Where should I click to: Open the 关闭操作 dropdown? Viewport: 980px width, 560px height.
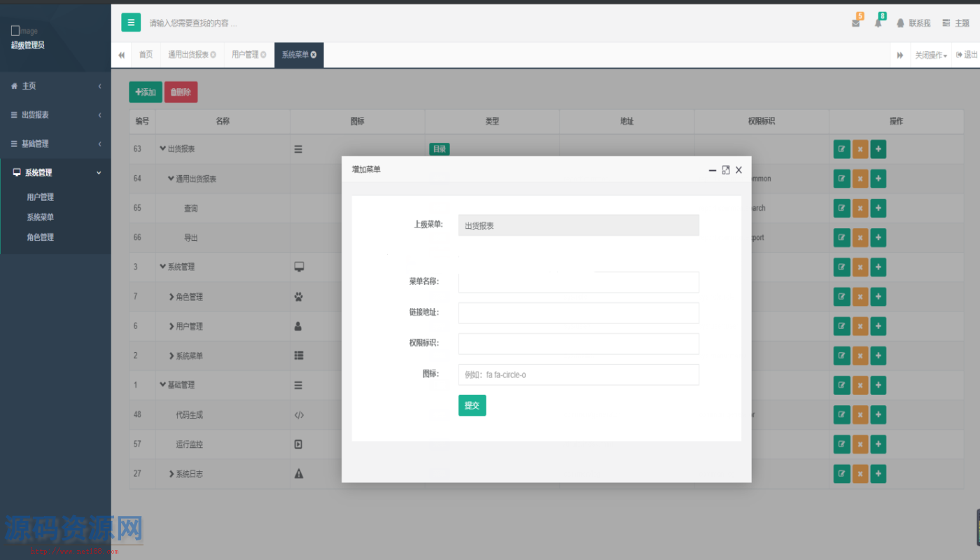(x=931, y=55)
